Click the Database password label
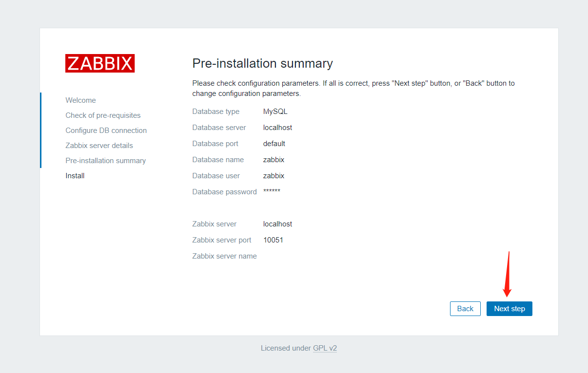588x373 pixels. 225,192
